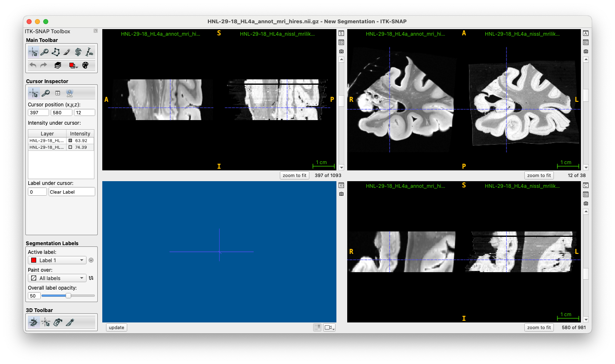Select the layer row with intensity 74.39
Viewport: 615px width, 364px height.
pyautogui.click(x=61, y=148)
